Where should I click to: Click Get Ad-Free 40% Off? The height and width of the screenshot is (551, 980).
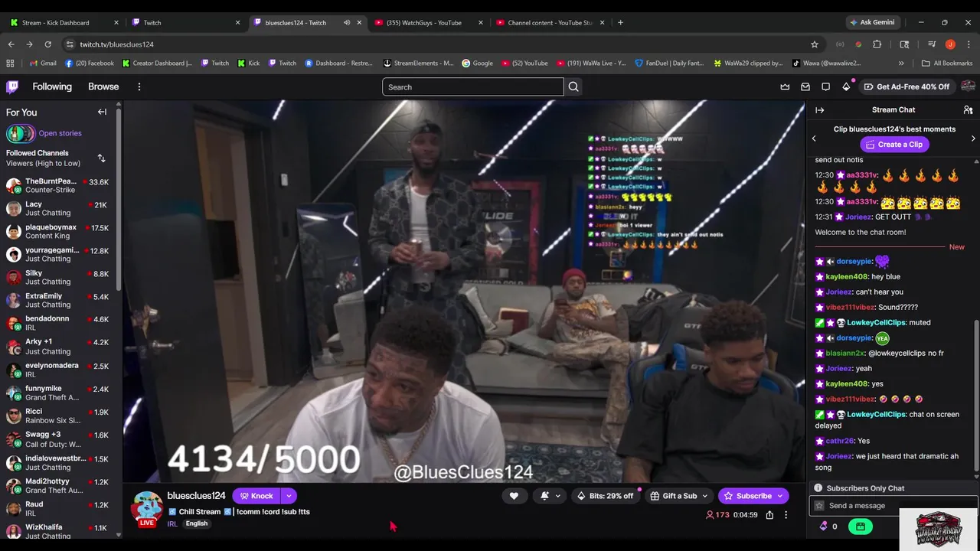pyautogui.click(x=906, y=86)
